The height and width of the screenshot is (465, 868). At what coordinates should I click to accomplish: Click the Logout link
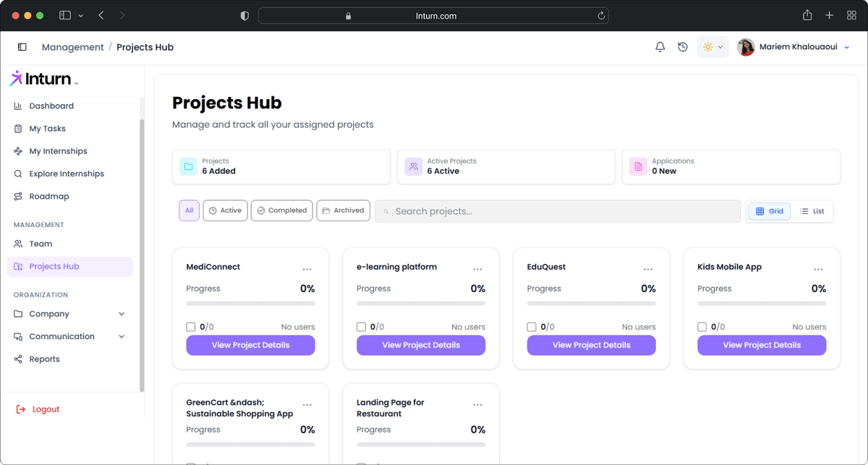pyautogui.click(x=46, y=409)
